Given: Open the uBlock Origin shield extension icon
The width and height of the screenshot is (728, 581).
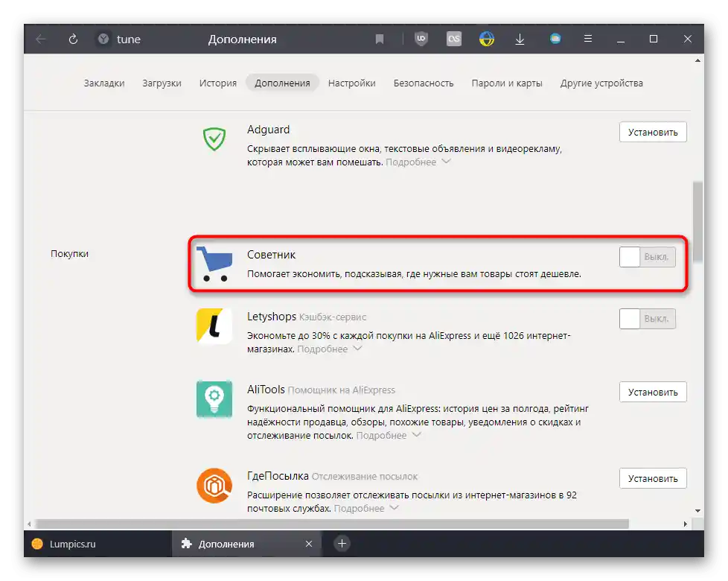Looking at the screenshot, I should (x=421, y=39).
